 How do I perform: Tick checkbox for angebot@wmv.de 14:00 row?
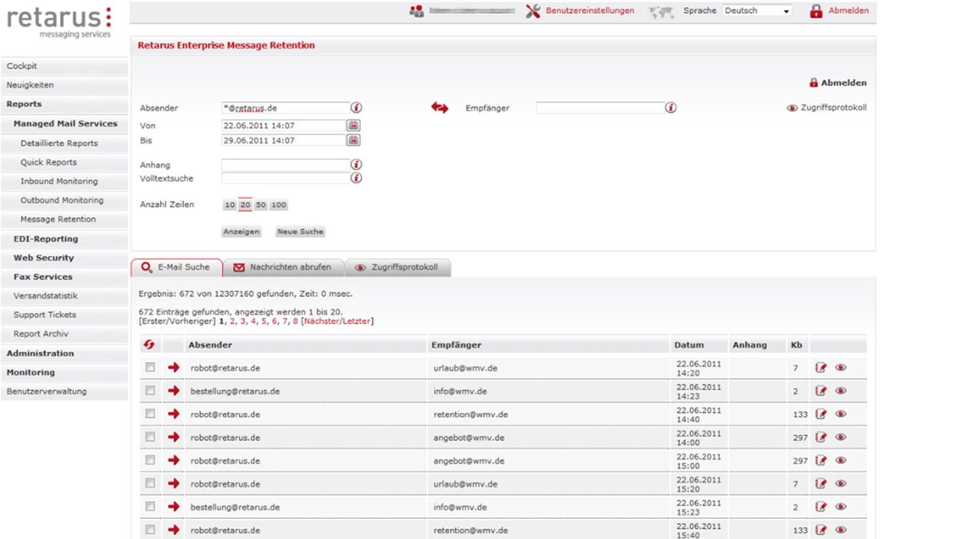pyautogui.click(x=150, y=436)
